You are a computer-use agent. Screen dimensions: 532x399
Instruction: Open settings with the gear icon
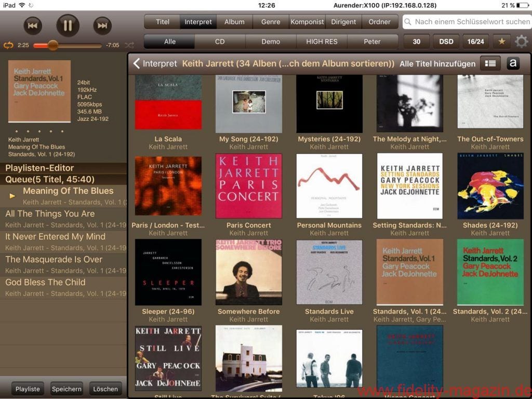click(521, 42)
